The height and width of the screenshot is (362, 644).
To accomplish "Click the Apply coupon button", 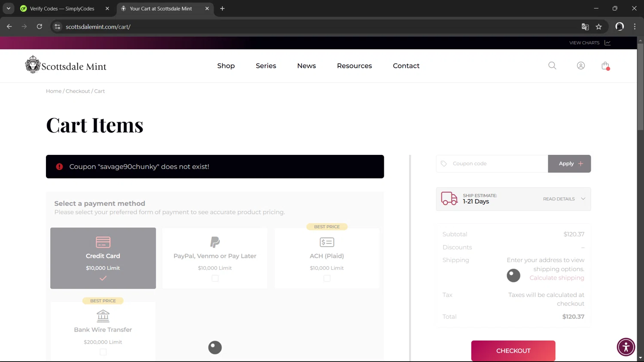I will (569, 163).
